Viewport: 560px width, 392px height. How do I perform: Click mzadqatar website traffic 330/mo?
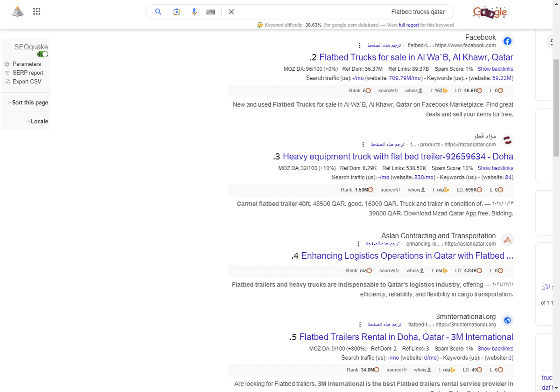point(424,177)
